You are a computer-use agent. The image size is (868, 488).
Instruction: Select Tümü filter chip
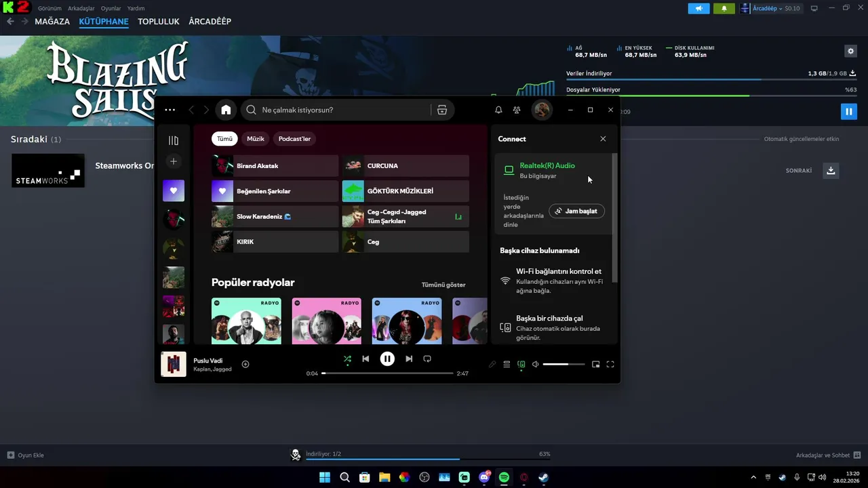224,139
